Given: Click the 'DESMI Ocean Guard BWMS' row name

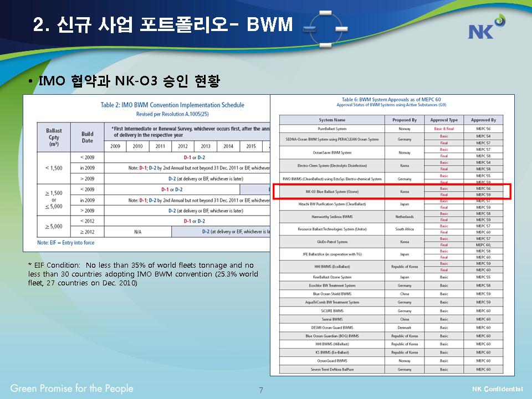Looking at the screenshot, I should click(332, 328).
